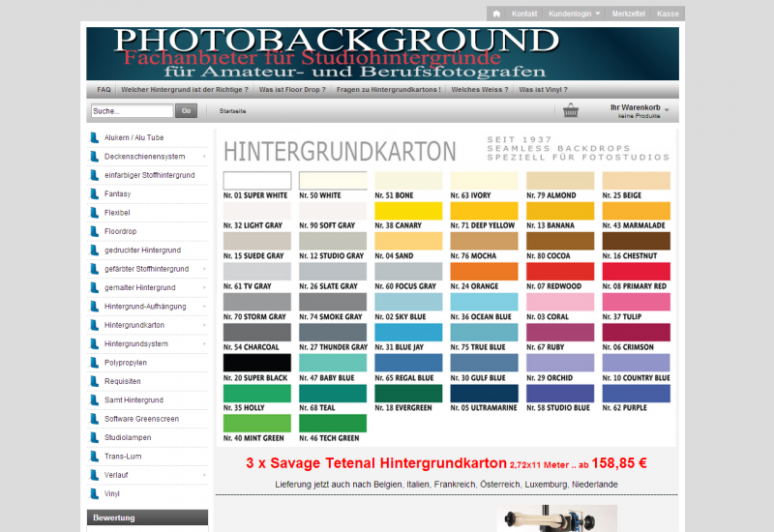Click the shopping basket icon

click(571, 111)
